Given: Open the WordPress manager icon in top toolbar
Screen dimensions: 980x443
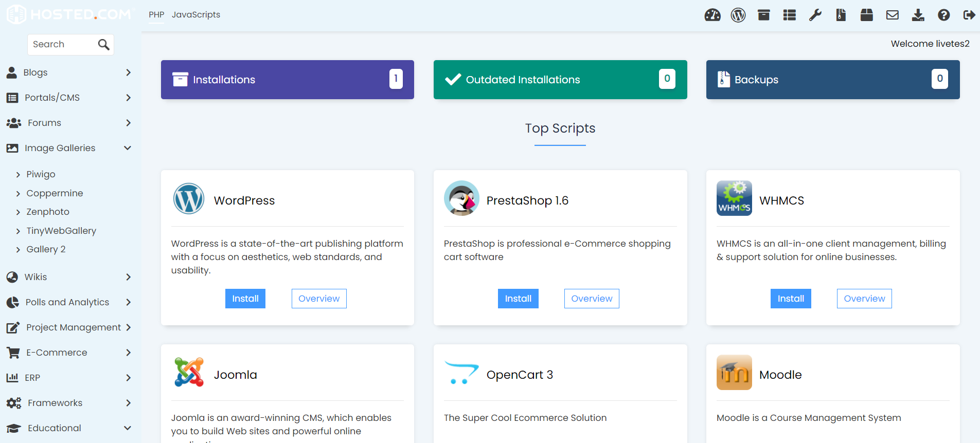Looking at the screenshot, I should point(738,15).
